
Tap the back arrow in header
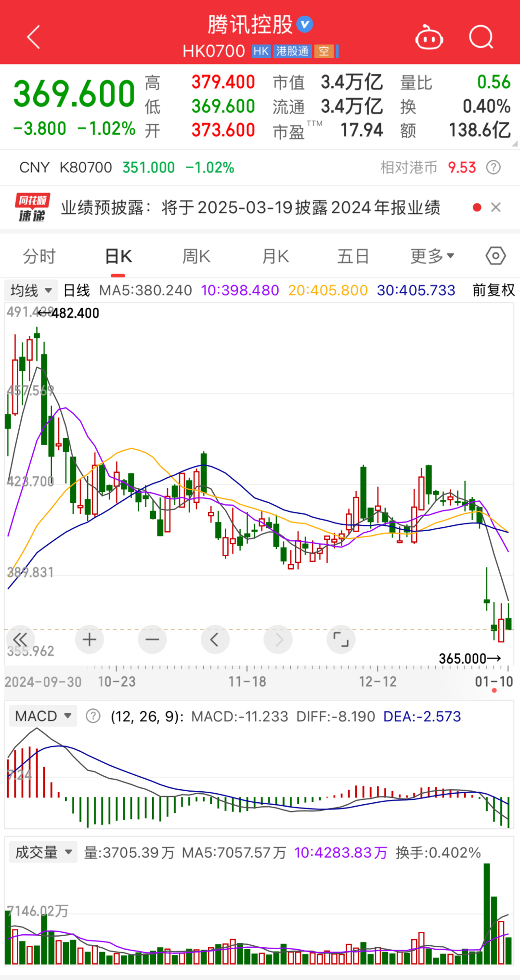pos(34,37)
